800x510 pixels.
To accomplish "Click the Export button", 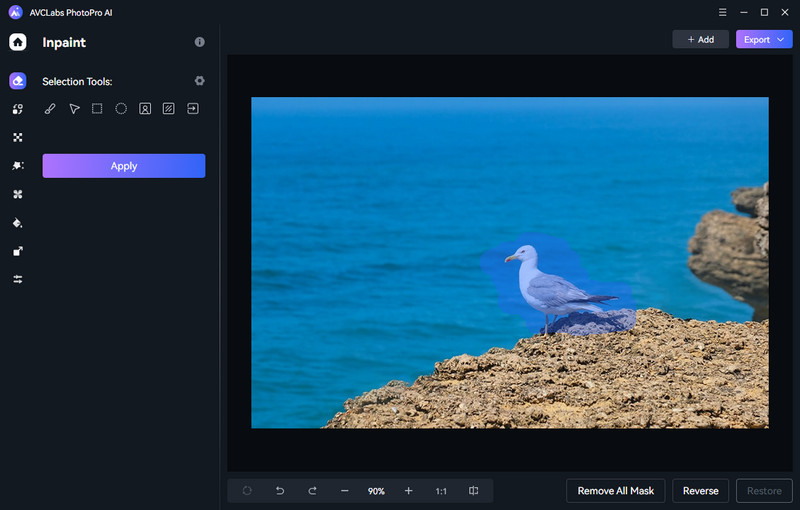I will point(764,39).
